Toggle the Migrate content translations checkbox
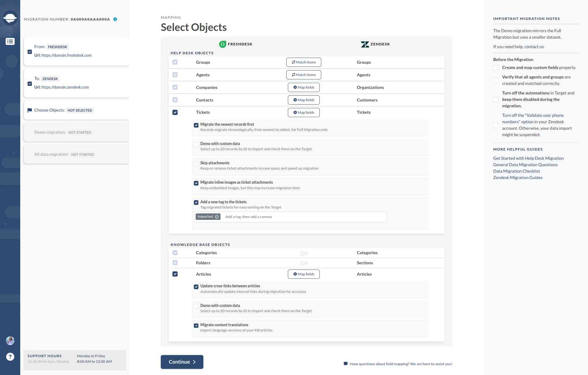This screenshot has height=375, width=588. pyautogui.click(x=196, y=325)
